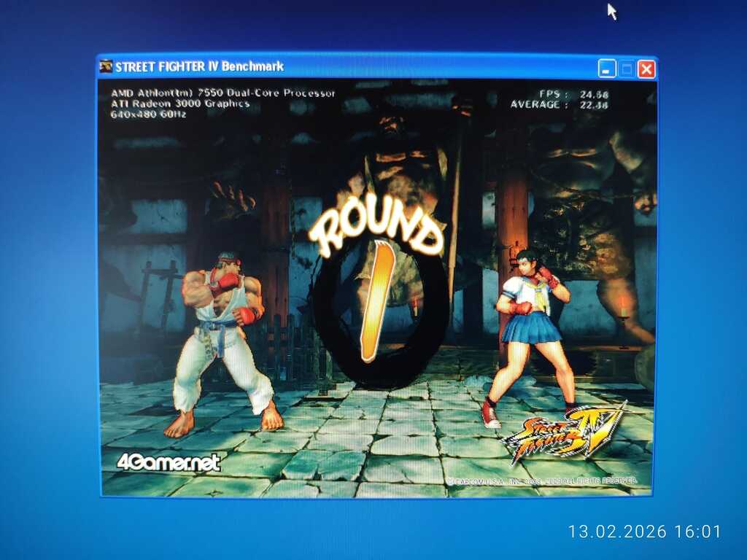Click the 'ATI Radeon 3000 Graphics' text
This screenshot has height=560, width=747.
click(180, 104)
